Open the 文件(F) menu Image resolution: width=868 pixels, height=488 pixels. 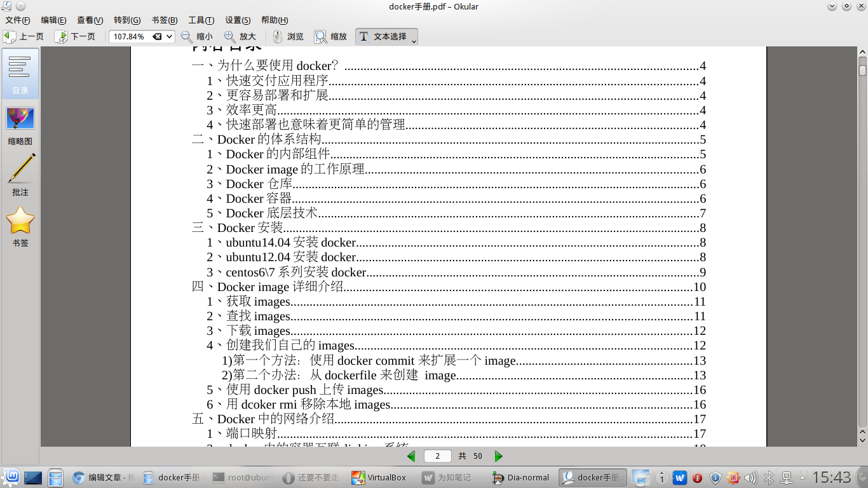18,20
